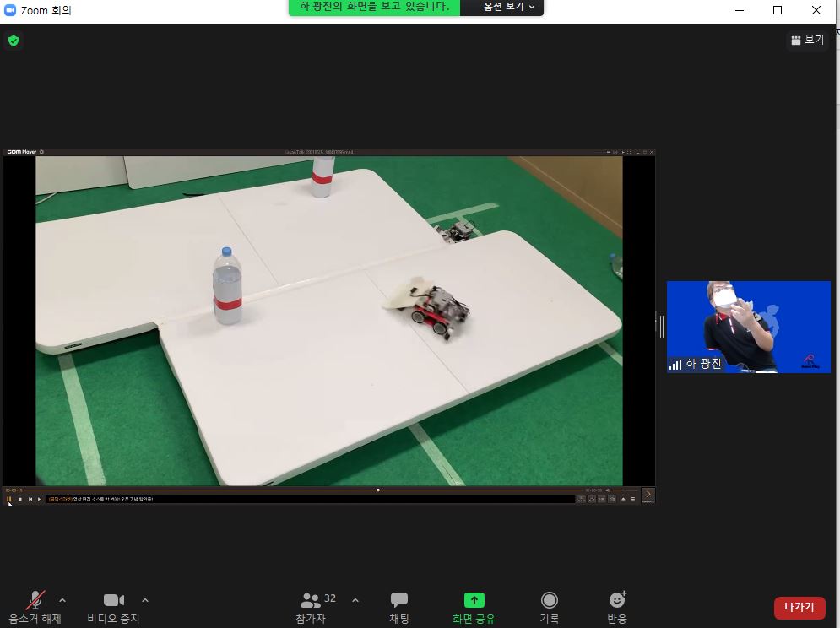Click the GOM Player seek bar handle

tap(378, 490)
